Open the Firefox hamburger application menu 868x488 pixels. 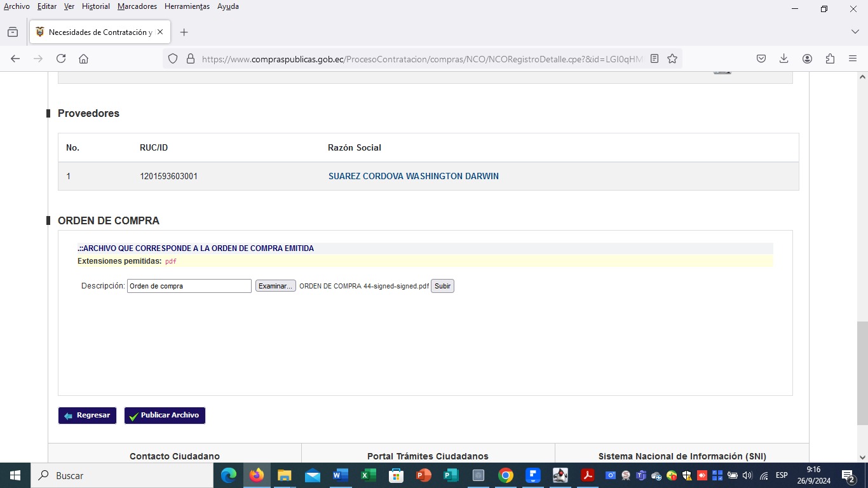tap(853, 58)
